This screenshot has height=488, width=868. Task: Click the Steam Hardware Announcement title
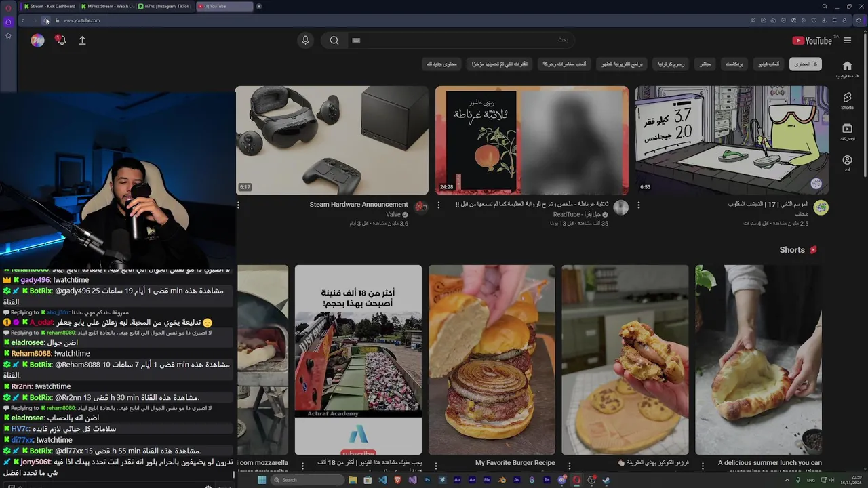(359, 204)
